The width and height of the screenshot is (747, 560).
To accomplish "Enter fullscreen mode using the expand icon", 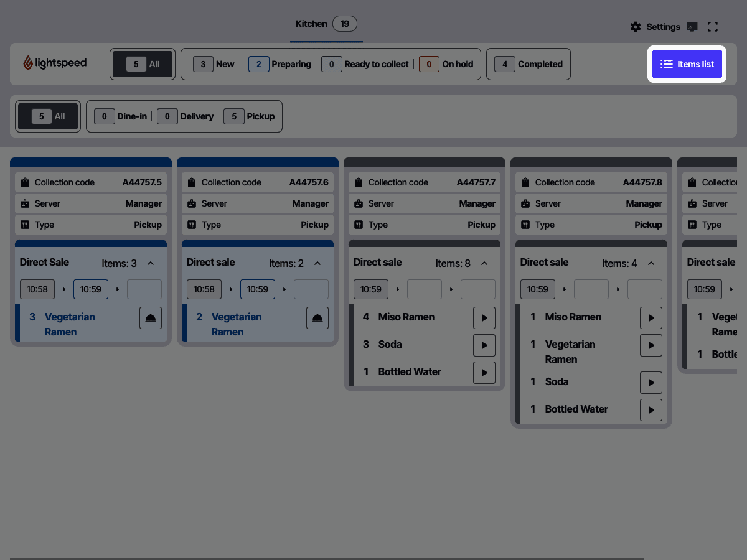I will tap(713, 27).
